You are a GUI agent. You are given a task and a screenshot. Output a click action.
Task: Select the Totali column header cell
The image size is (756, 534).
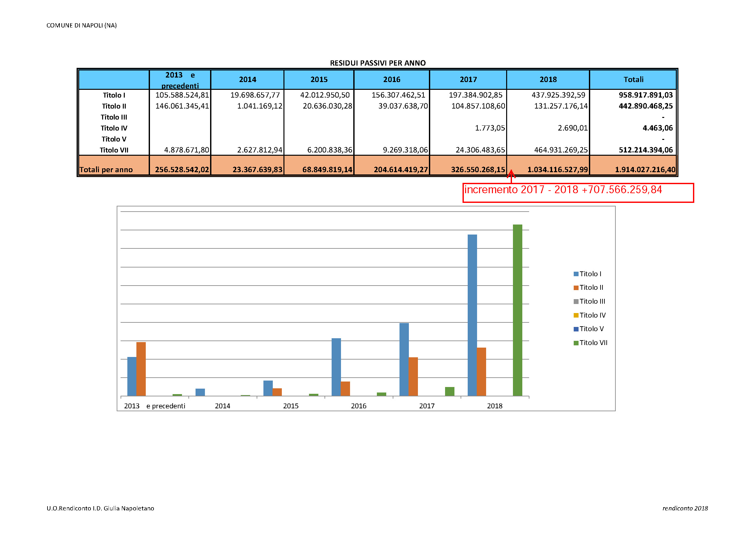pyautogui.click(x=633, y=79)
